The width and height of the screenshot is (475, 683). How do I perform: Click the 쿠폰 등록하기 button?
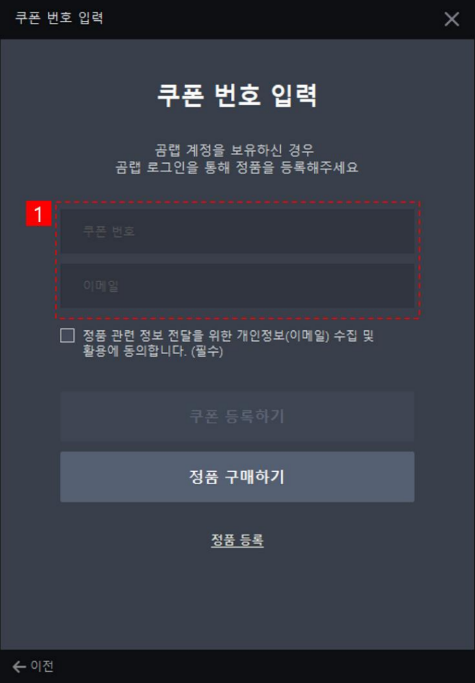237,416
